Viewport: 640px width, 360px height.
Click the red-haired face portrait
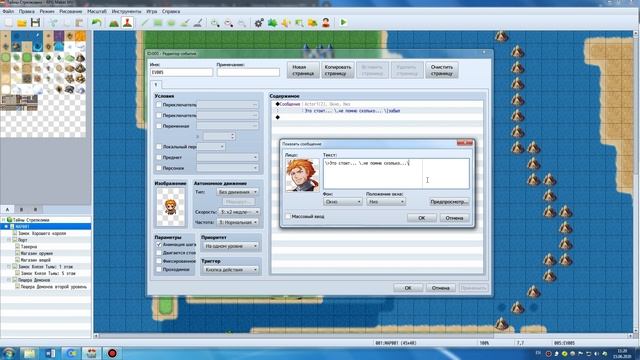[x=302, y=175]
